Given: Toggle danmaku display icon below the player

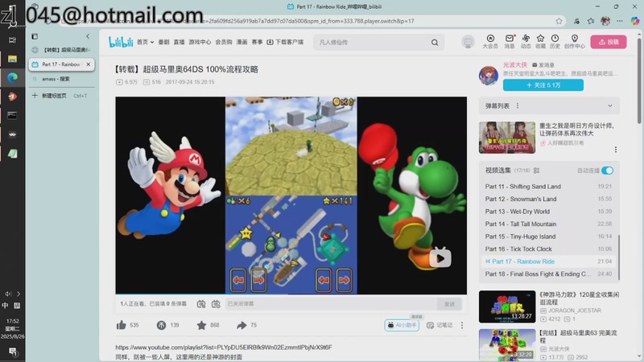Looking at the screenshot, I should pos(200,304).
